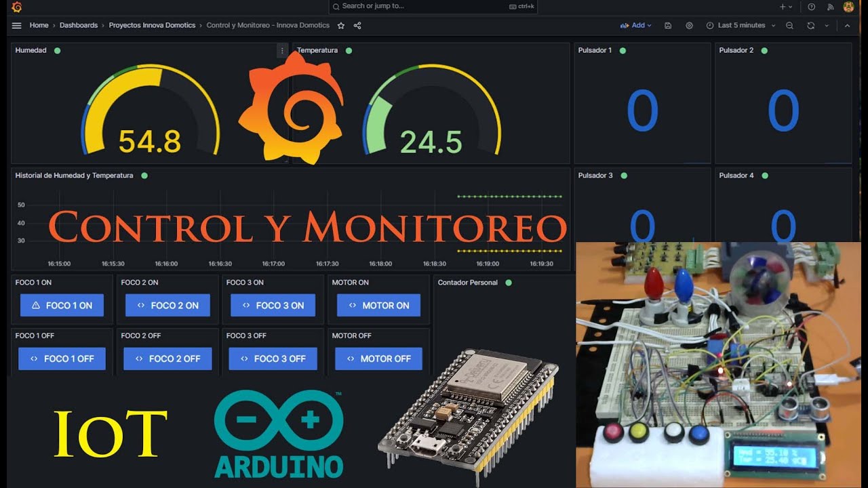The height and width of the screenshot is (488, 868).
Task: Click the FOCO 3 ON button
Action: [x=273, y=306]
